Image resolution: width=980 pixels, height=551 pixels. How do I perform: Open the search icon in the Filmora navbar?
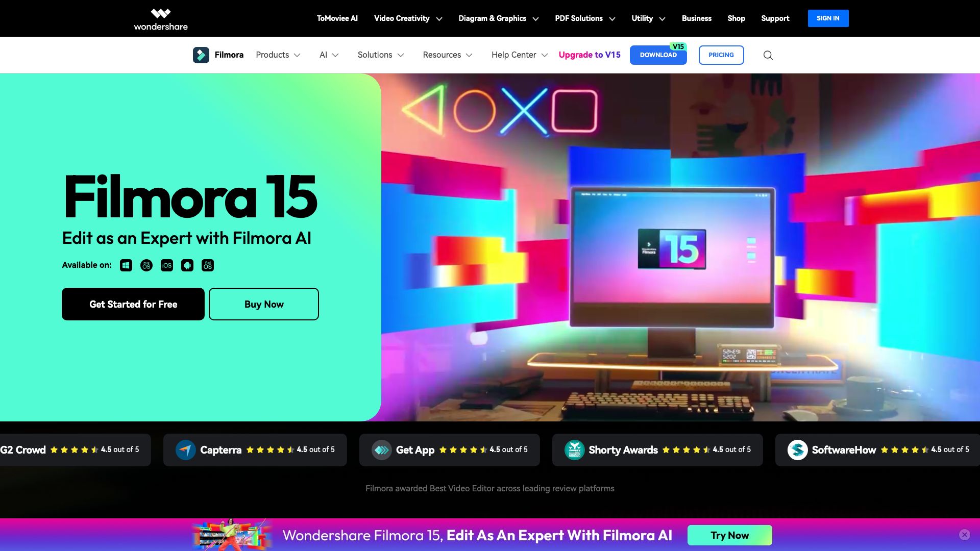[x=768, y=55]
